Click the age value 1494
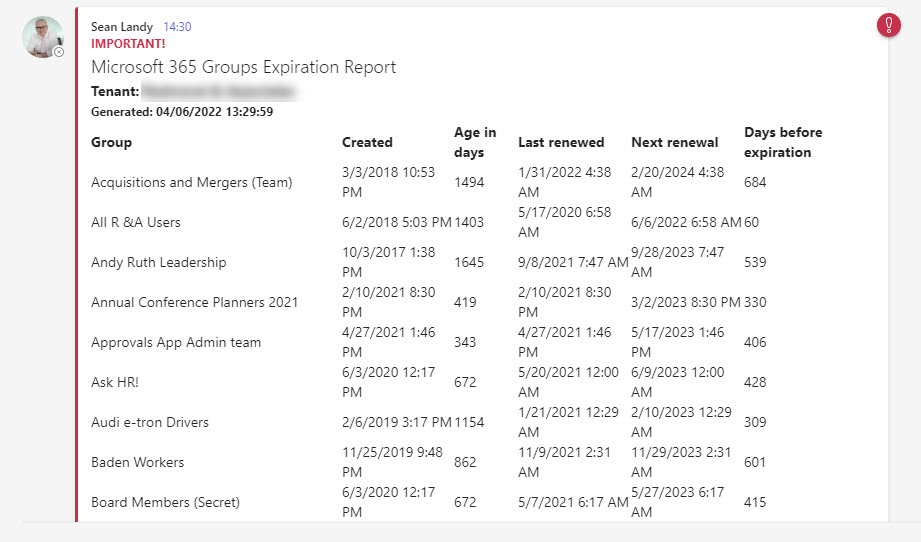The height and width of the screenshot is (542, 921). click(x=469, y=183)
